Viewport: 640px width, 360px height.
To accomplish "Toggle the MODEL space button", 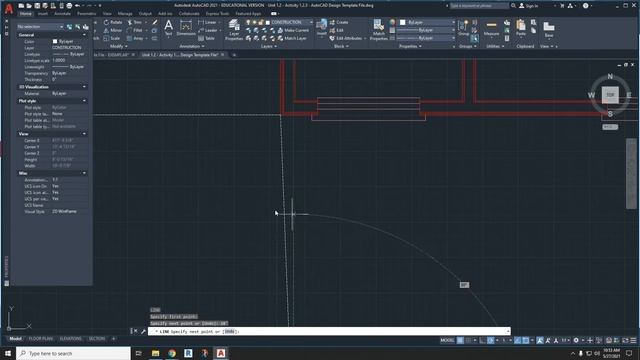I will point(447,340).
